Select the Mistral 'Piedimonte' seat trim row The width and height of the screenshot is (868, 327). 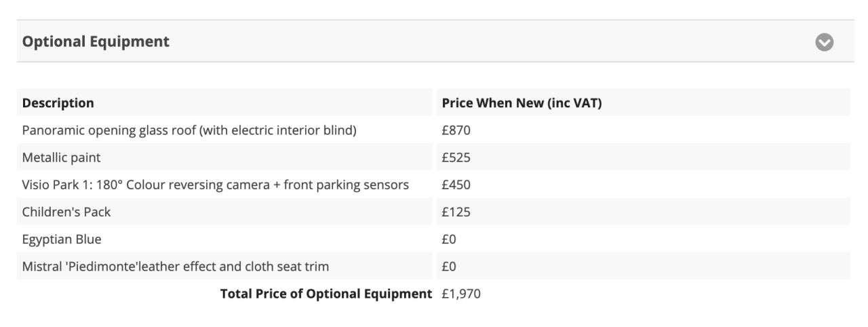(176, 266)
